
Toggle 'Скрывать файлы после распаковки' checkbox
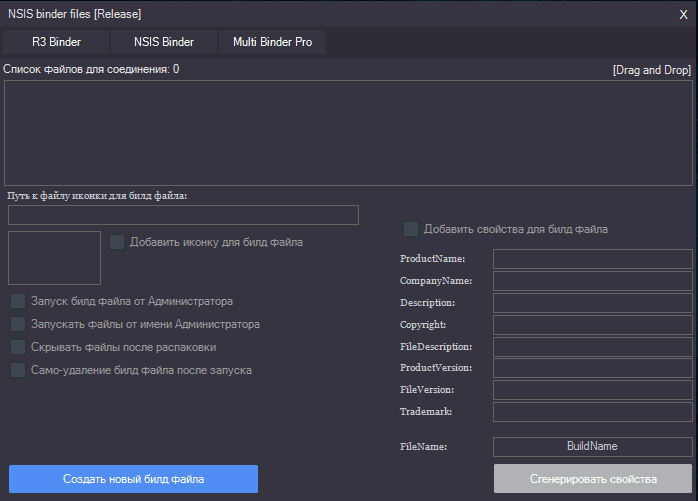point(18,347)
